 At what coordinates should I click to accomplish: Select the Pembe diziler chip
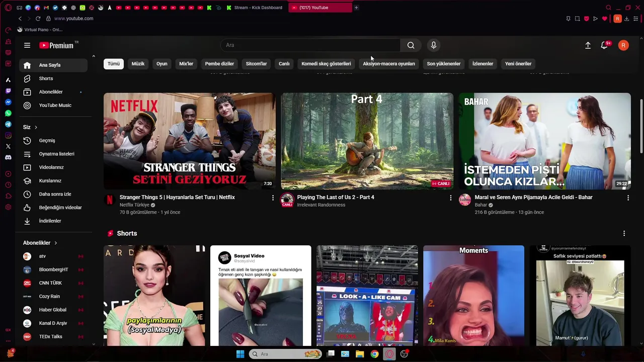(219, 64)
